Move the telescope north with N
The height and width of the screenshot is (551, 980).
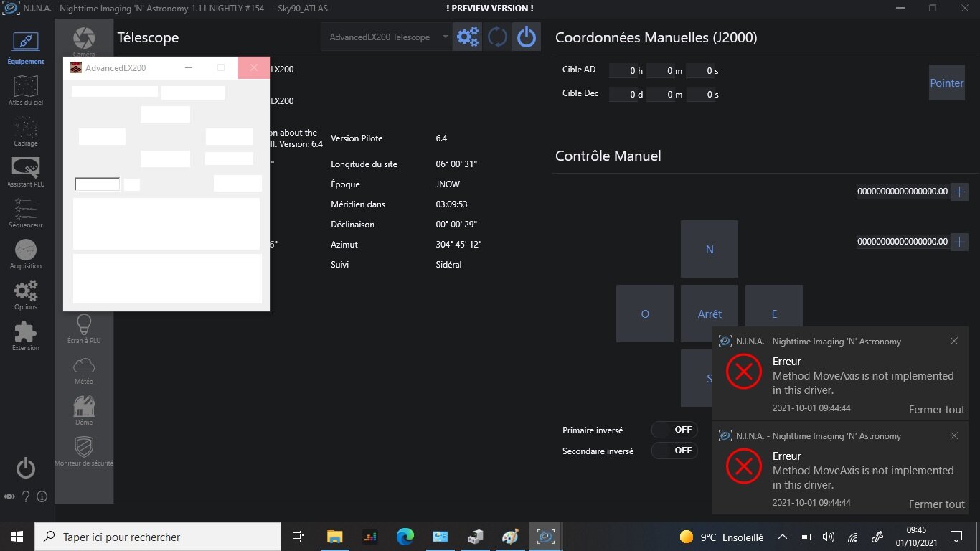(x=710, y=249)
